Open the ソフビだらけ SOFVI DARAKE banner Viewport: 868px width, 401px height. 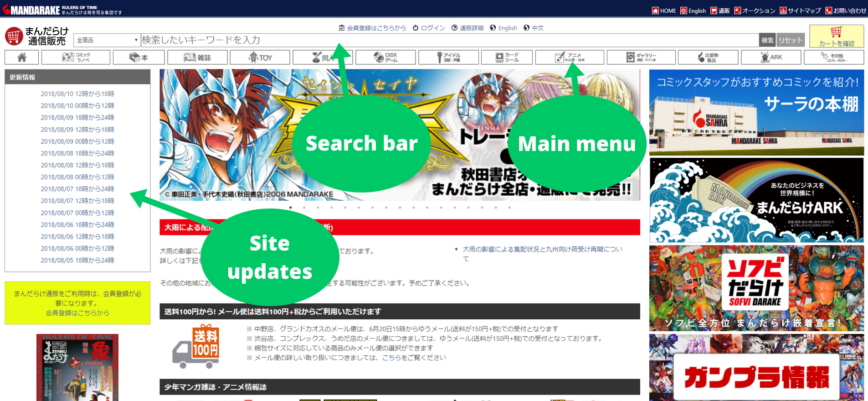click(x=756, y=288)
